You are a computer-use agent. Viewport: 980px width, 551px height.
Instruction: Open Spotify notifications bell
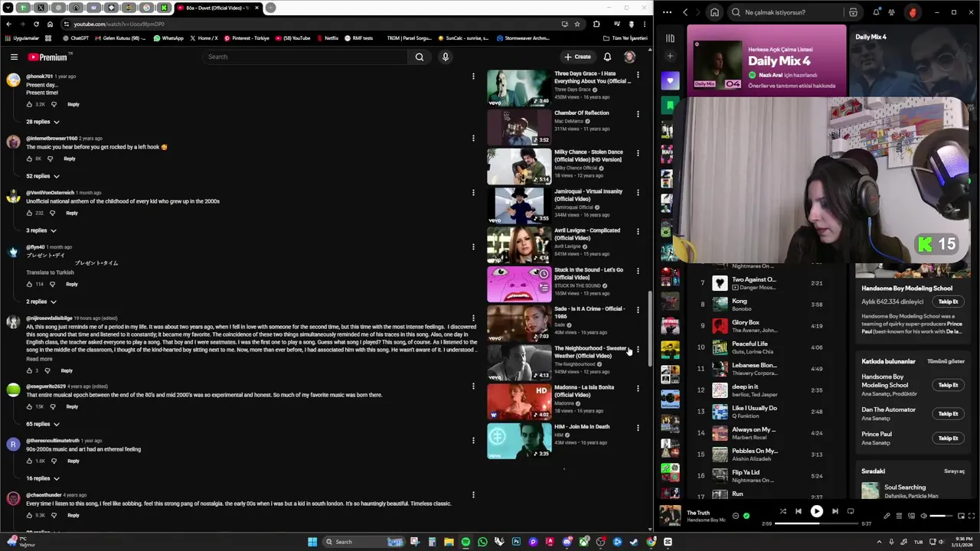[x=876, y=12]
